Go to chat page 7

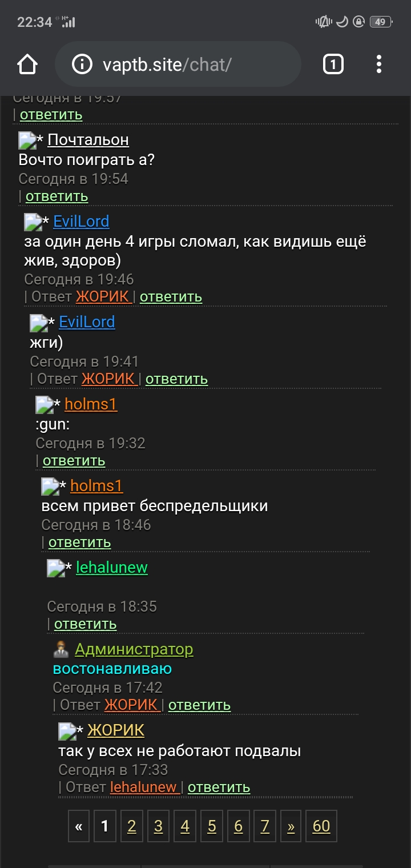tap(265, 826)
